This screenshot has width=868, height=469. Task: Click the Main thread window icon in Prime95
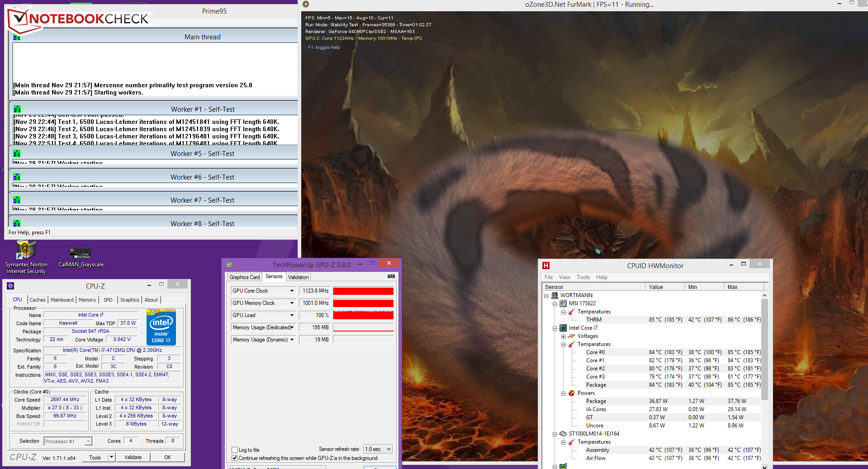[17, 38]
